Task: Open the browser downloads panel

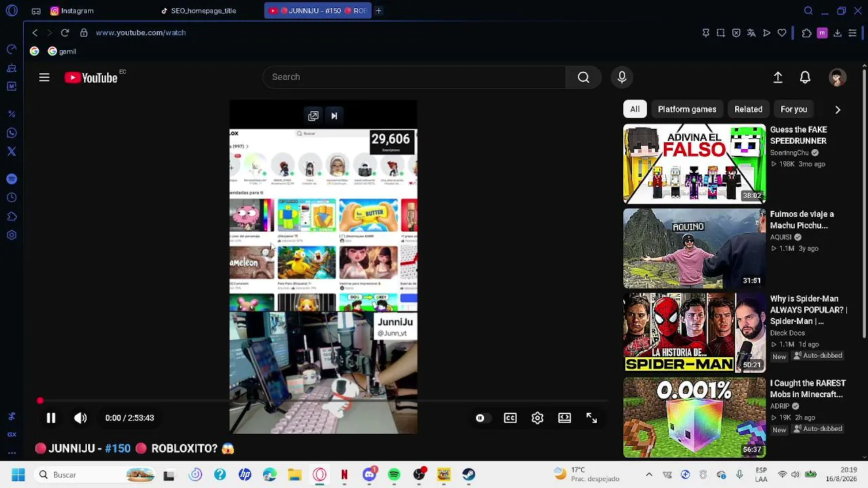Action: pos(837,33)
